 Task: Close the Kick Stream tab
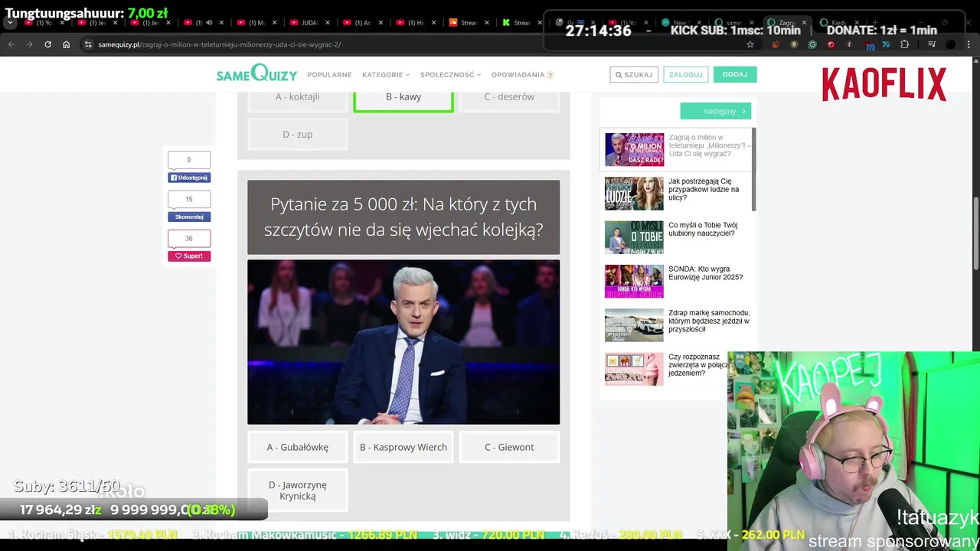point(538,23)
